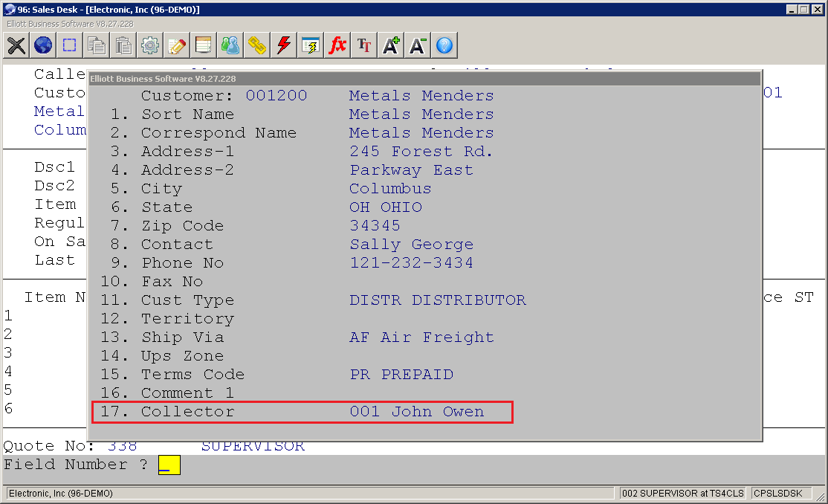Click the Tt font icon
This screenshot has height=504, width=828.
click(x=364, y=45)
